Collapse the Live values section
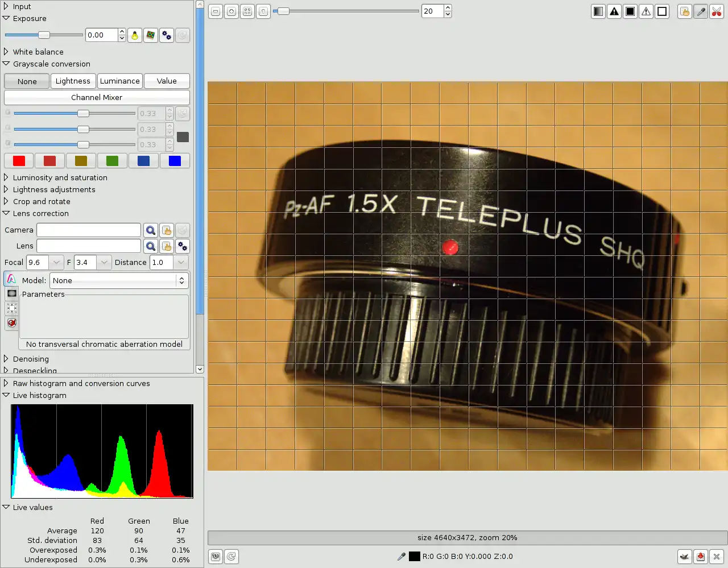The width and height of the screenshot is (728, 568). click(6, 507)
